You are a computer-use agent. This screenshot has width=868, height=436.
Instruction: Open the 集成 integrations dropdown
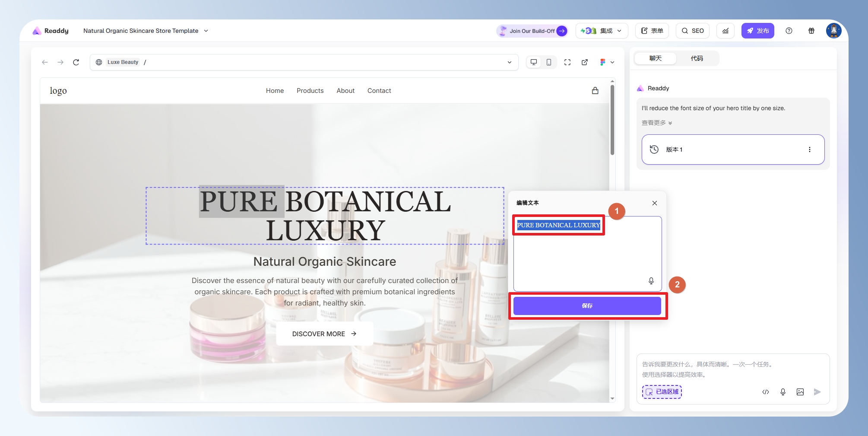coord(602,31)
